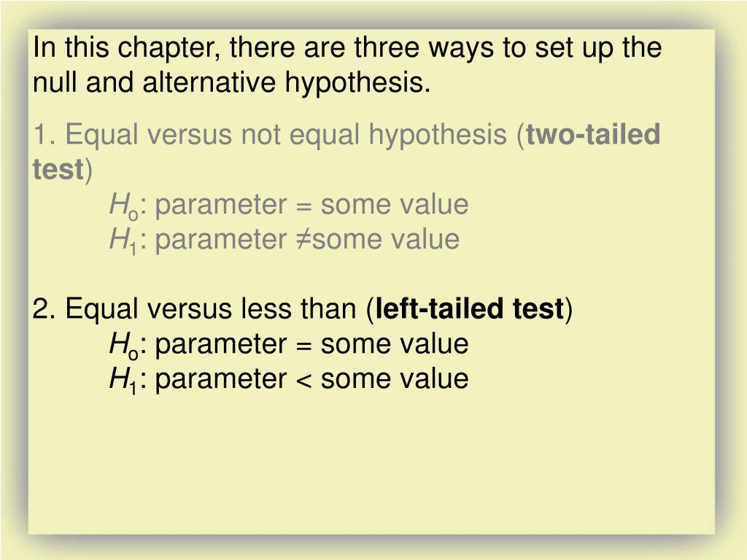Click black H1 'parameter < some value' line
The width and height of the screenshot is (747, 560).
(x=289, y=379)
